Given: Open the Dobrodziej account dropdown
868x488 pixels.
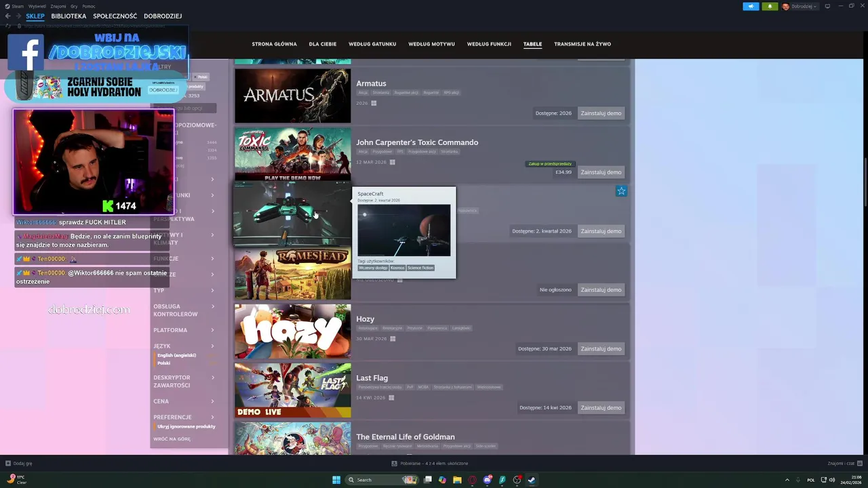Looking at the screenshot, I should pos(800,6).
